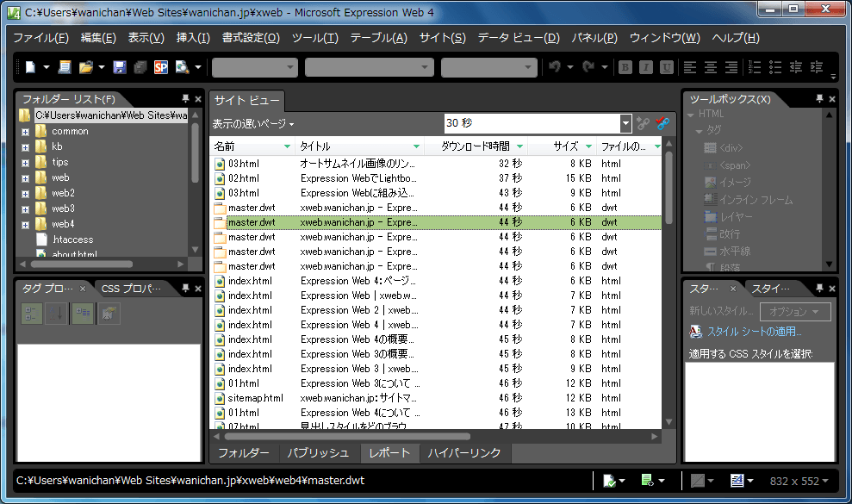Click the status bar page-check icon
Viewport: 852px width, 504px height.
point(610,481)
